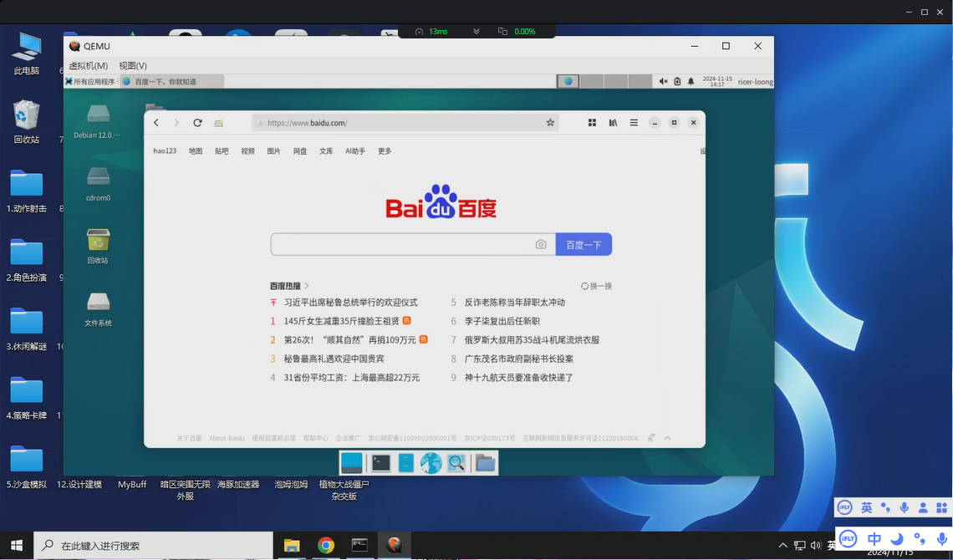The width and height of the screenshot is (953, 560).
Task: Open file manager cabinet in dock
Action: click(406, 463)
